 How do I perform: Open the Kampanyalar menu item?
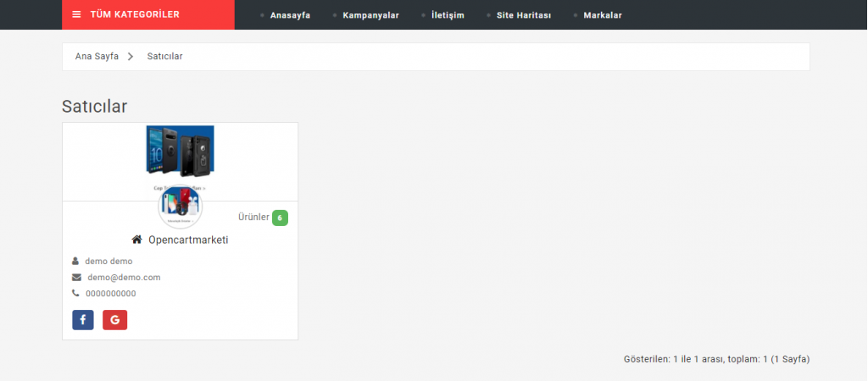pos(370,15)
